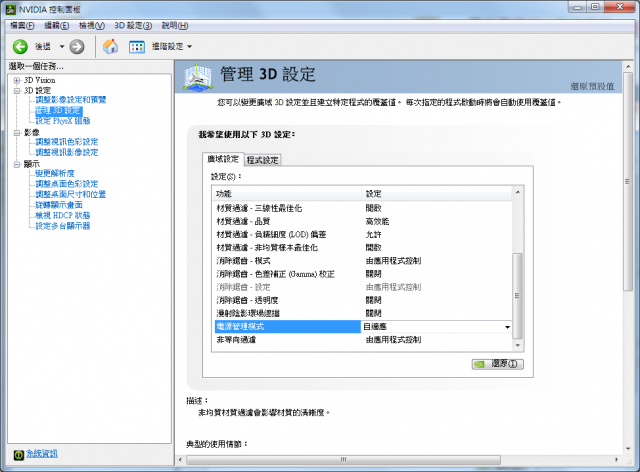This screenshot has width=640, height=472.
Task: Click the 功能 column header
Action: pos(287,194)
